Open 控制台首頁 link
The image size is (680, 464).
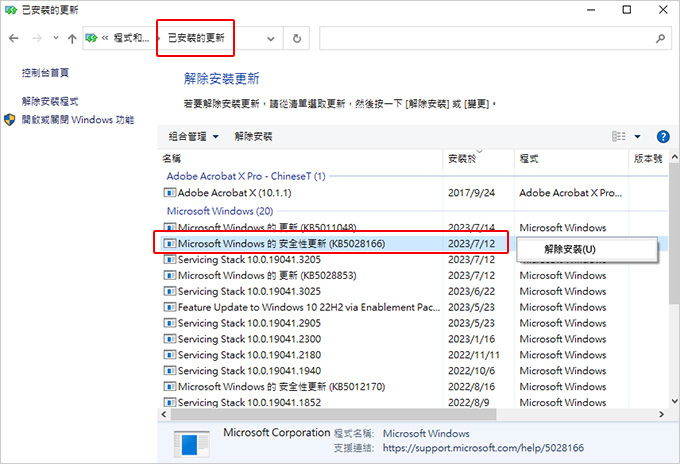click(45, 72)
